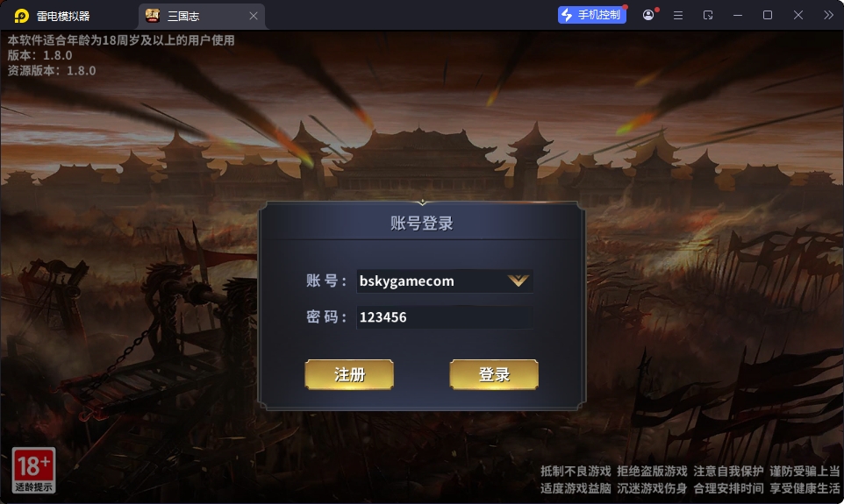Click the 注册 register button
Image resolution: width=844 pixels, height=504 pixels.
click(349, 374)
